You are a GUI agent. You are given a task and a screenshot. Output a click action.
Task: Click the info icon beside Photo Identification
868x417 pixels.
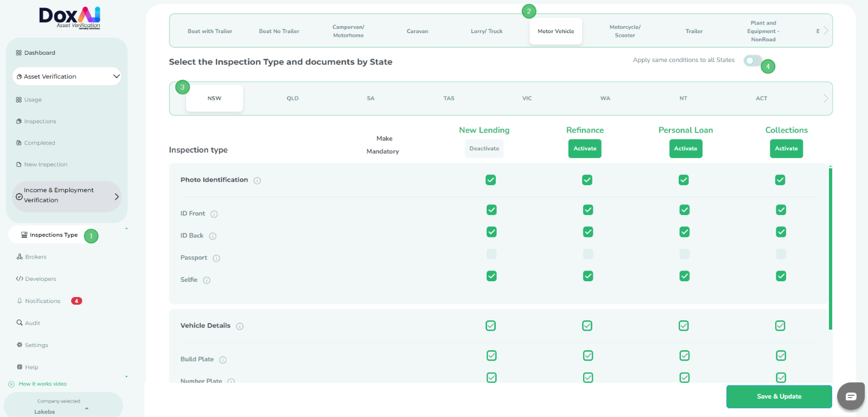[257, 180]
